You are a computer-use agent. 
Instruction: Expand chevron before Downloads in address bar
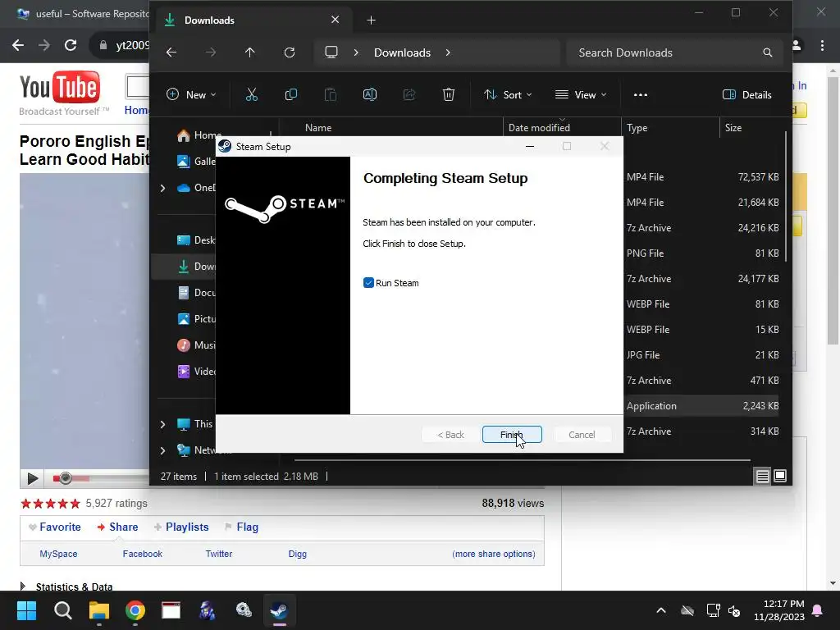click(356, 52)
